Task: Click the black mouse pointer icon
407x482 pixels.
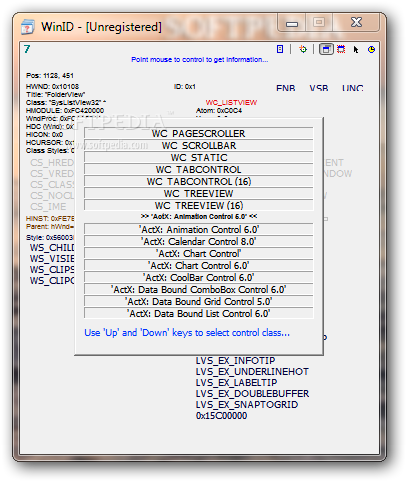Action: click(x=356, y=50)
